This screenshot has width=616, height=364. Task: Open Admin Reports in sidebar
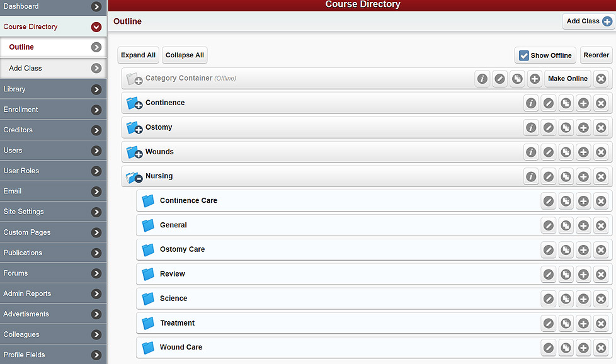point(53,293)
